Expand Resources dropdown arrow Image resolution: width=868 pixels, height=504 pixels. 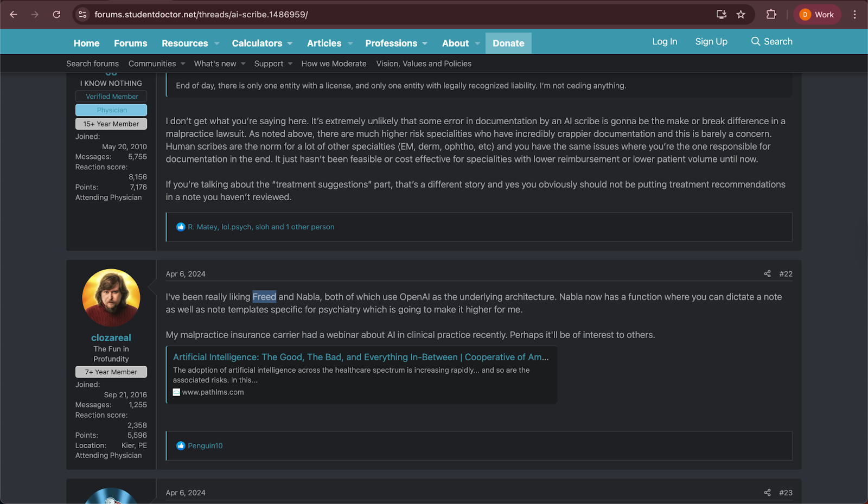pyautogui.click(x=217, y=43)
